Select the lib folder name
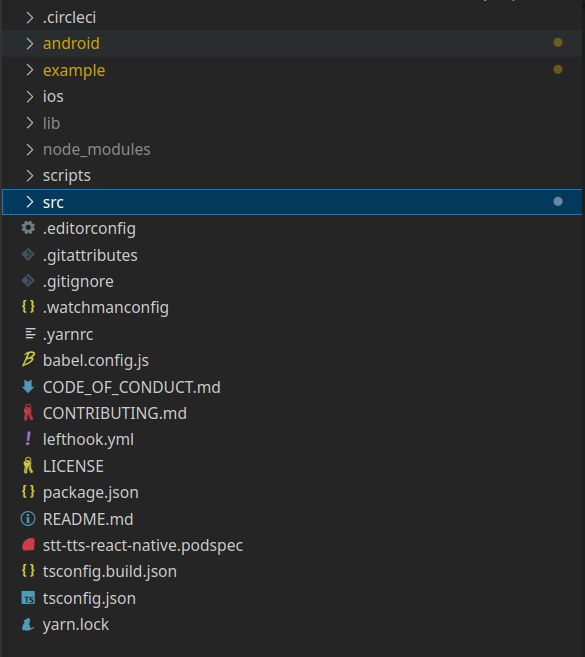This screenshot has width=585, height=657. click(x=51, y=123)
